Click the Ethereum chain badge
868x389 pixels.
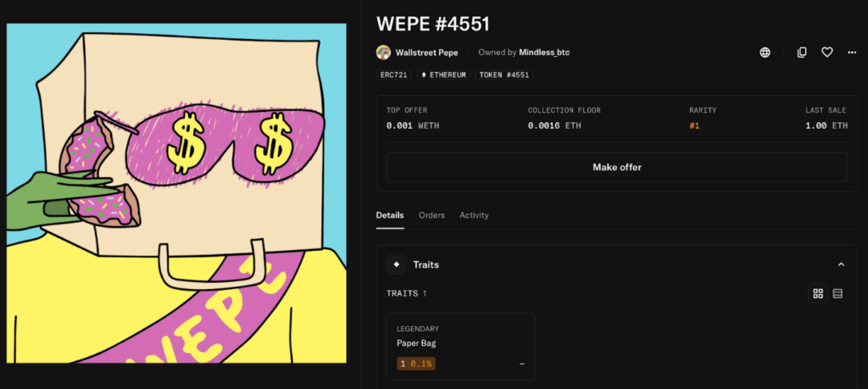[x=443, y=75]
